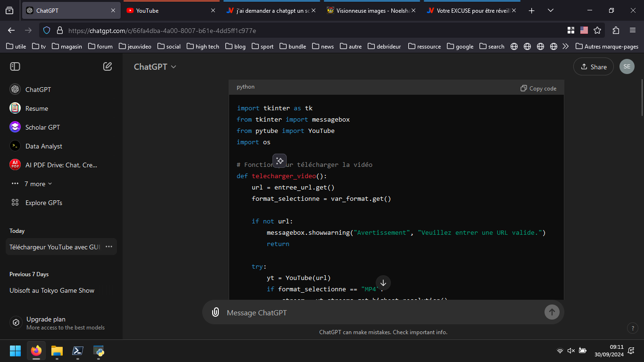The width and height of the screenshot is (644, 362).
Task: Share this conversation
Action: coord(593,66)
